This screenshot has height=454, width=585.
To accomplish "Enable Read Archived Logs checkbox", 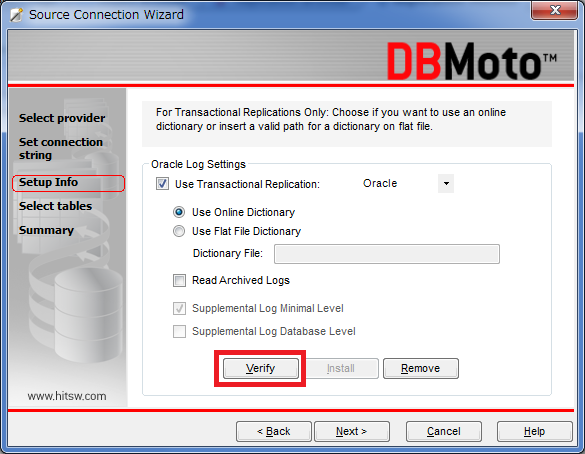I will coord(179,280).
